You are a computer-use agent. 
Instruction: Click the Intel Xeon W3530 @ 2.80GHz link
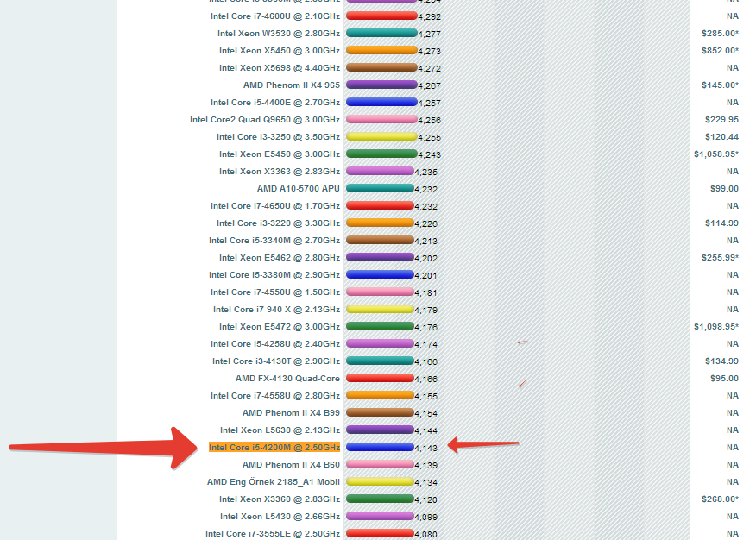coord(279,34)
